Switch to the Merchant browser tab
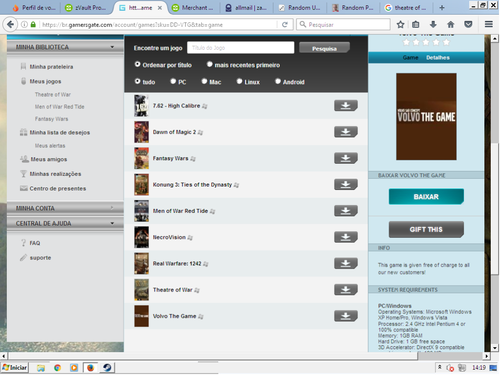 tap(193, 8)
